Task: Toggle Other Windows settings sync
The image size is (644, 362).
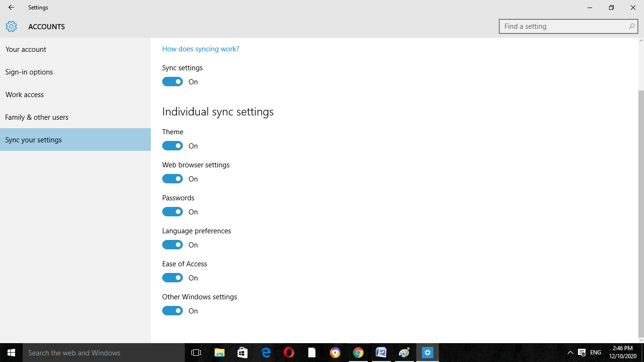Action: click(x=173, y=311)
